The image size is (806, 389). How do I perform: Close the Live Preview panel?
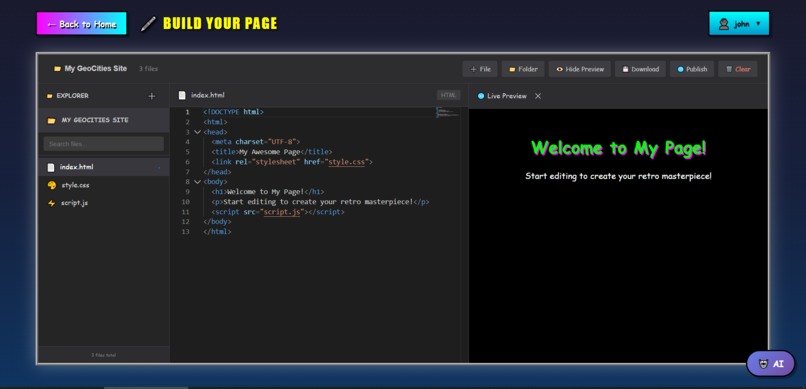(x=538, y=96)
